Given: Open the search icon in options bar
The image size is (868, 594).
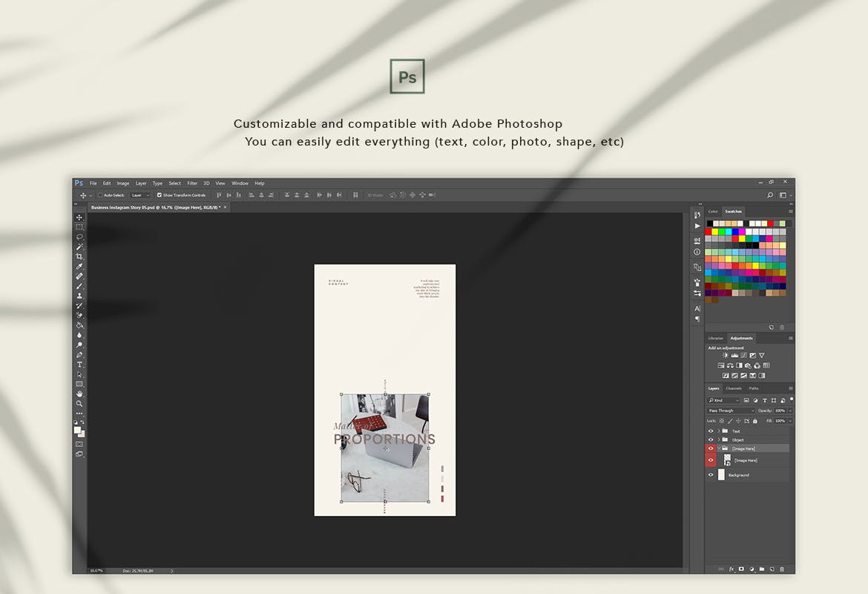Looking at the screenshot, I should [x=769, y=195].
